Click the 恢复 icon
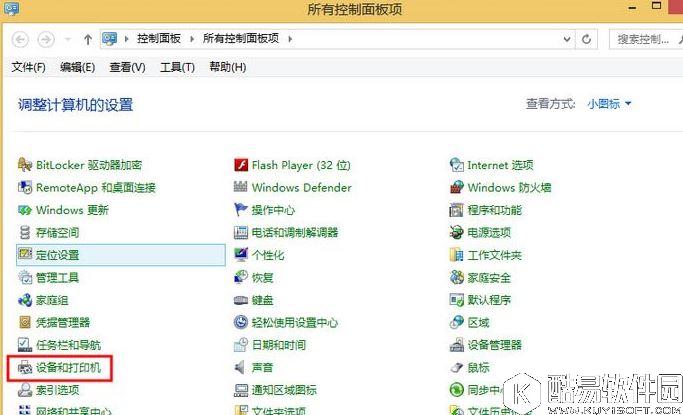683x415 pixels. coord(241,277)
